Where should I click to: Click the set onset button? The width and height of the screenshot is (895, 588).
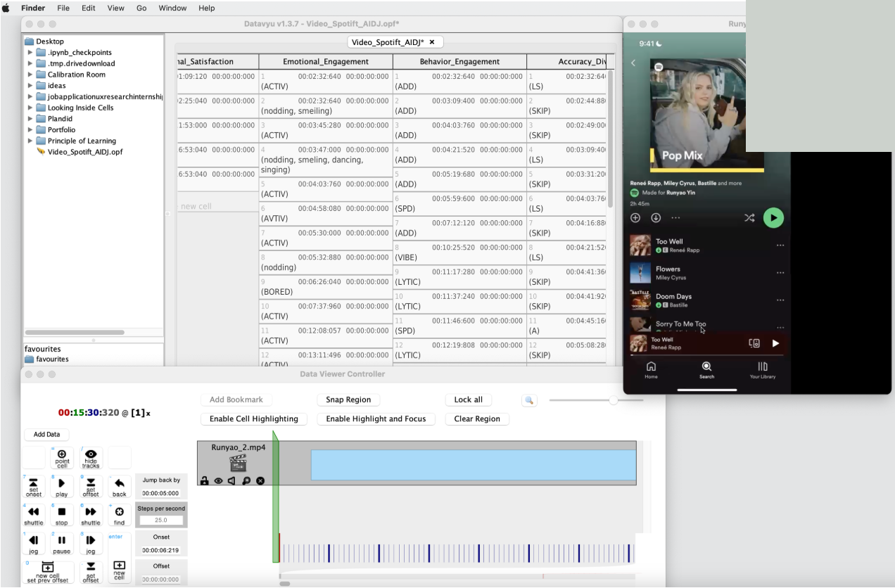[34, 487]
